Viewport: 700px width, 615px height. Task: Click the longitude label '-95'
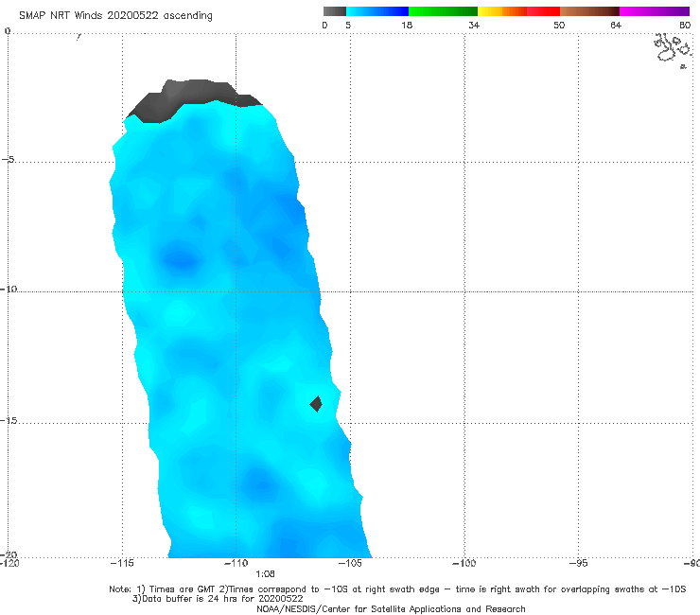579,563
